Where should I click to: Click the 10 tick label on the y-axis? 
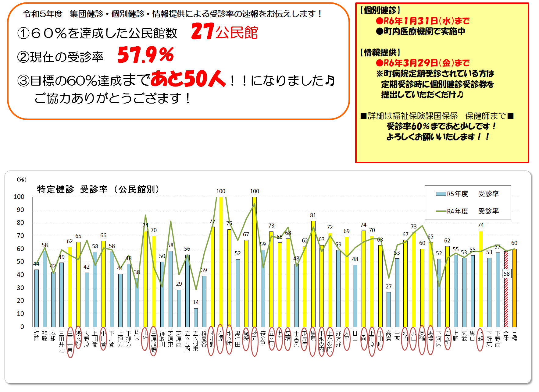pyautogui.click(x=20, y=314)
